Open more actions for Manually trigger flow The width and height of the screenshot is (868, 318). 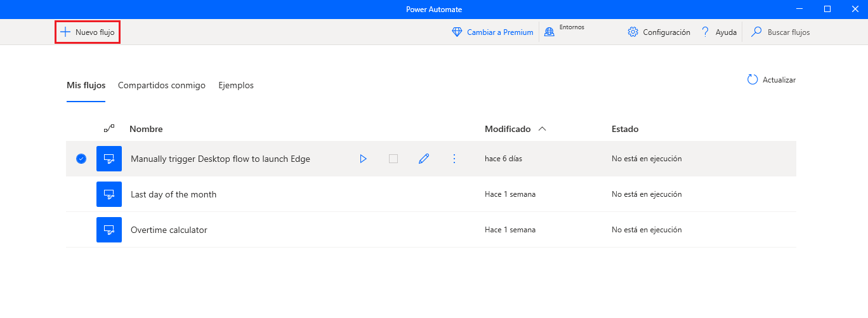(x=454, y=159)
